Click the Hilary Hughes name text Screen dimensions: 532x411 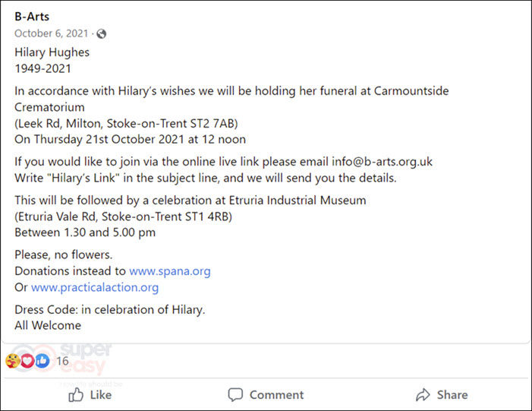pyautogui.click(x=52, y=52)
